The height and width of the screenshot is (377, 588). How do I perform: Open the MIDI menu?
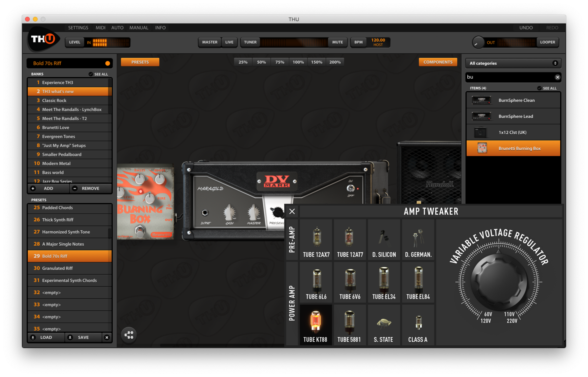pyautogui.click(x=100, y=27)
